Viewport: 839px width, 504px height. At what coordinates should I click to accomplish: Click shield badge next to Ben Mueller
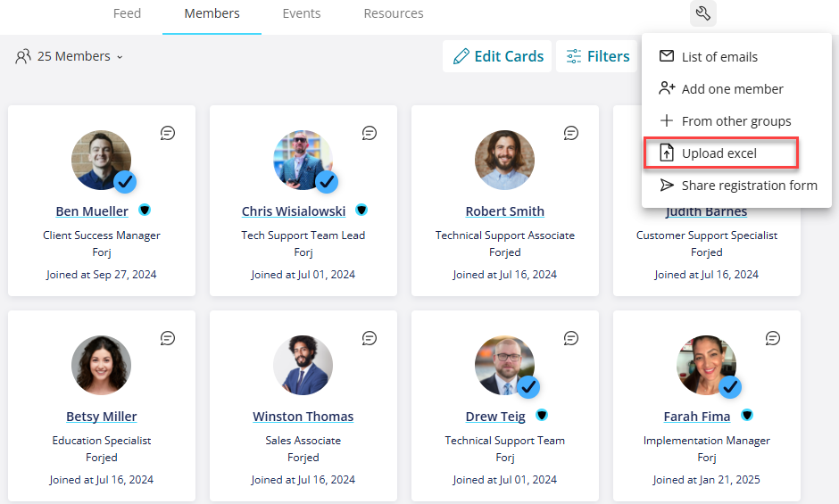[x=145, y=210]
